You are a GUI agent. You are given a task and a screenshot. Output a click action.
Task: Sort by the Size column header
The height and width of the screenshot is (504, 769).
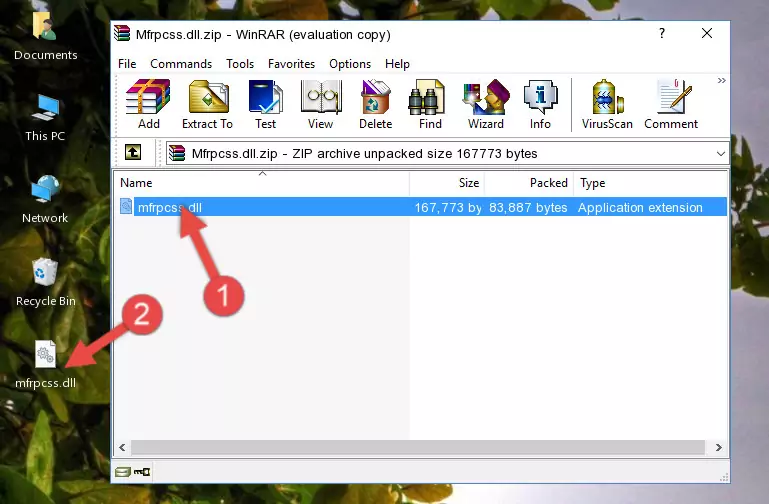[x=447, y=183]
